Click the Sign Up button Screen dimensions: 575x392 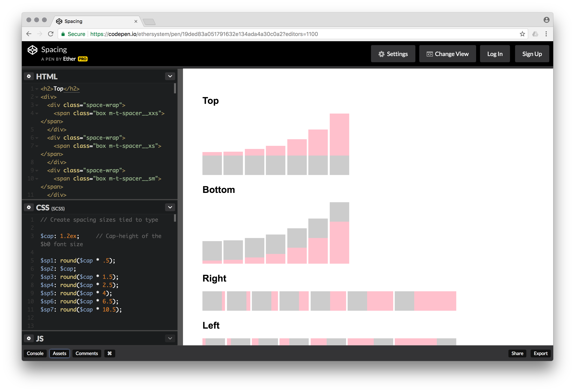pos(532,54)
